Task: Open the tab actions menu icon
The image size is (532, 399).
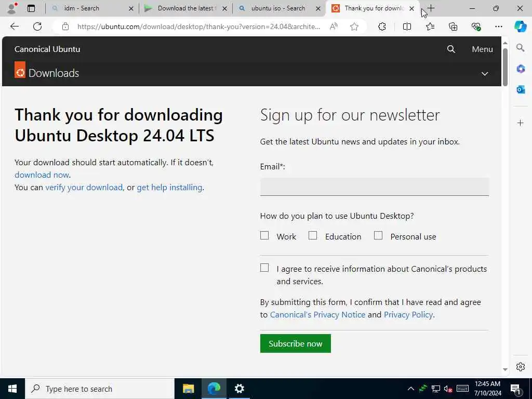Action: click(31, 8)
